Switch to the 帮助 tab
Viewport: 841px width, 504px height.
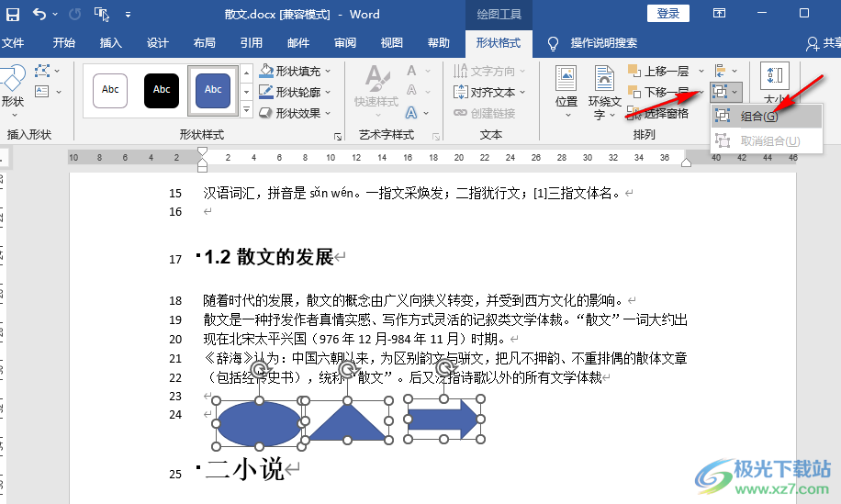pos(438,43)
